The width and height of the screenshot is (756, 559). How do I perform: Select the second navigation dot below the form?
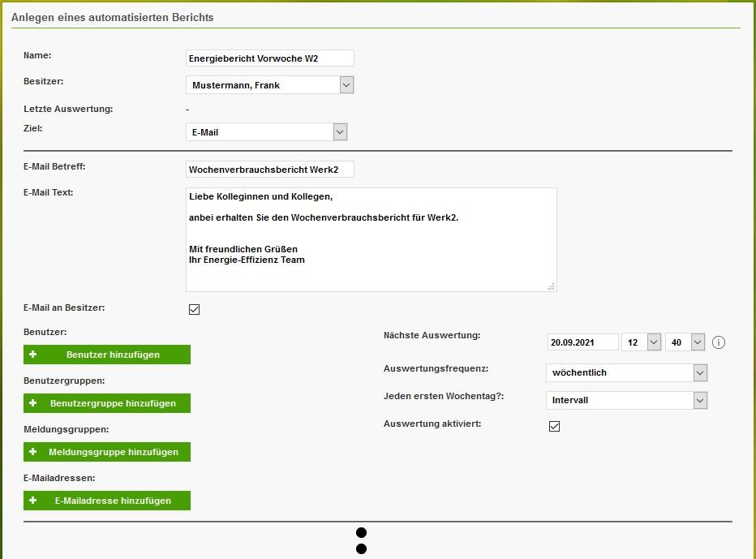tap(362, 548)
